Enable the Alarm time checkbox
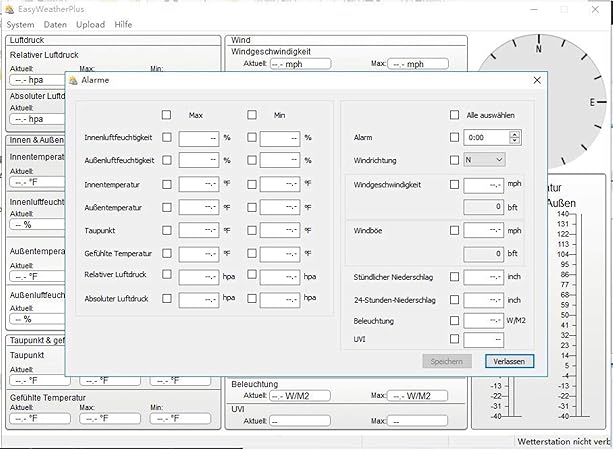 (455, 137)
